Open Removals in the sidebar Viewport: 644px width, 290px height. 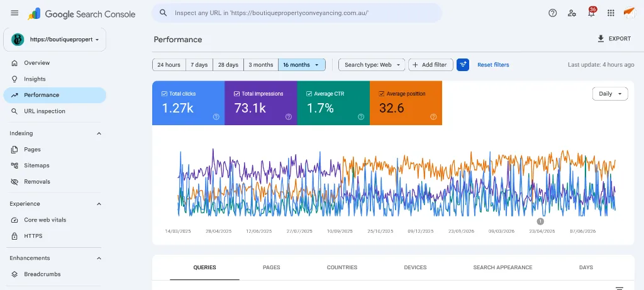click(55, 182)
